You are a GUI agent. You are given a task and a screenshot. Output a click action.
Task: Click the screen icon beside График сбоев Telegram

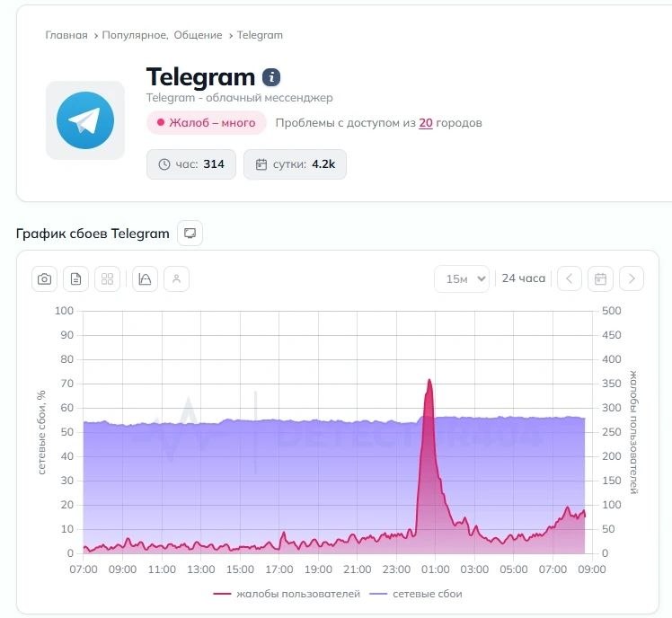click(x=190, y=234)
